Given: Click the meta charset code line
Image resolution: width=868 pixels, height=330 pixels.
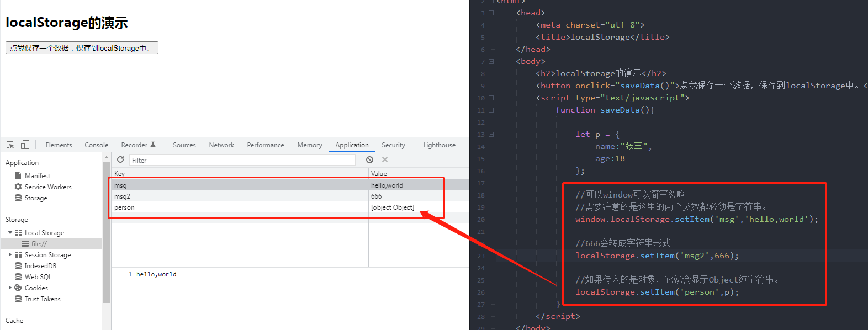Looking at the screenshot, I should click(590, 25).
